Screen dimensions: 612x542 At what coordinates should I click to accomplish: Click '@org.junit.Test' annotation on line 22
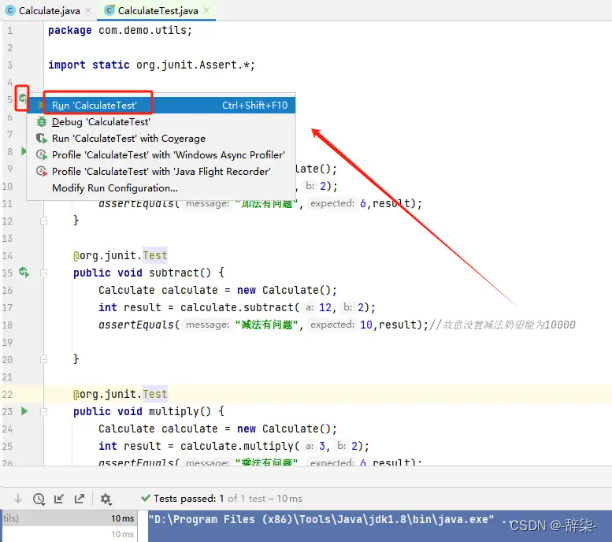click(x=120, y=394)
